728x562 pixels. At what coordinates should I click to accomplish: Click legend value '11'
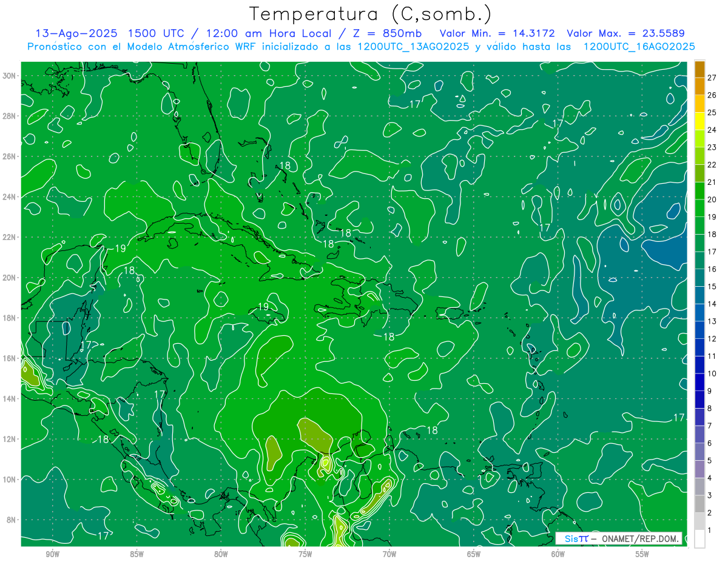[712, 356]
